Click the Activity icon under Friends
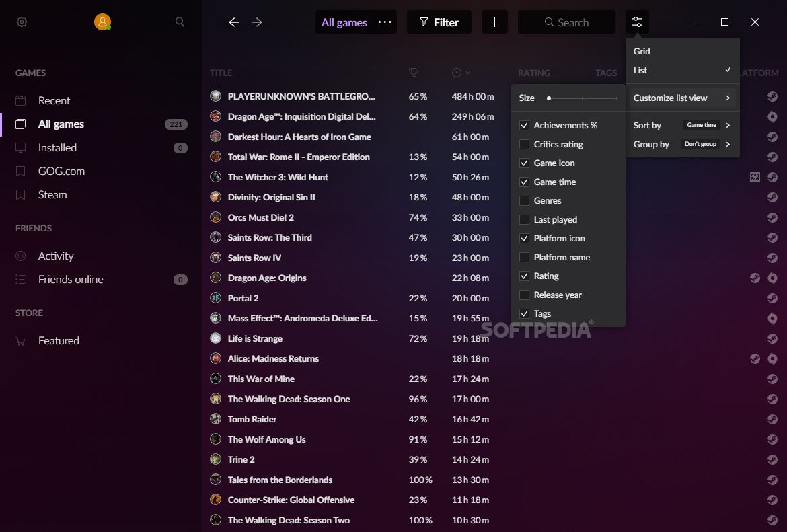This screenshot has width=787, height=532. (x=21, y=256)
